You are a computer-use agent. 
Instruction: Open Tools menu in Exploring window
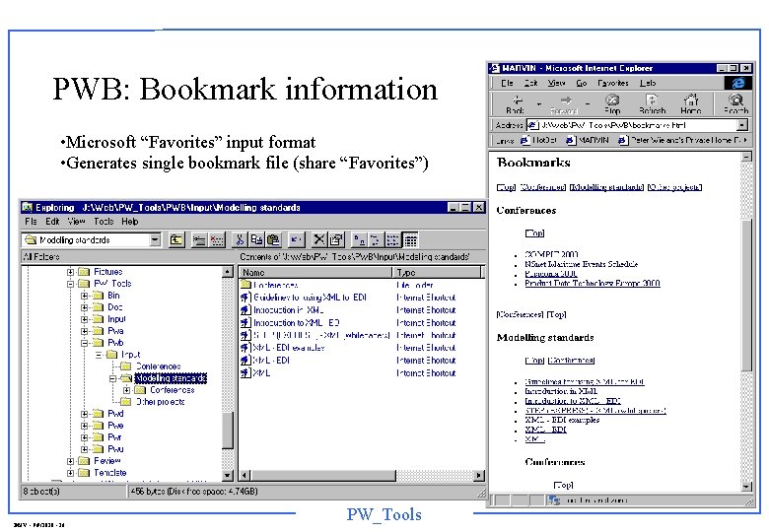(x=104, y=222)
